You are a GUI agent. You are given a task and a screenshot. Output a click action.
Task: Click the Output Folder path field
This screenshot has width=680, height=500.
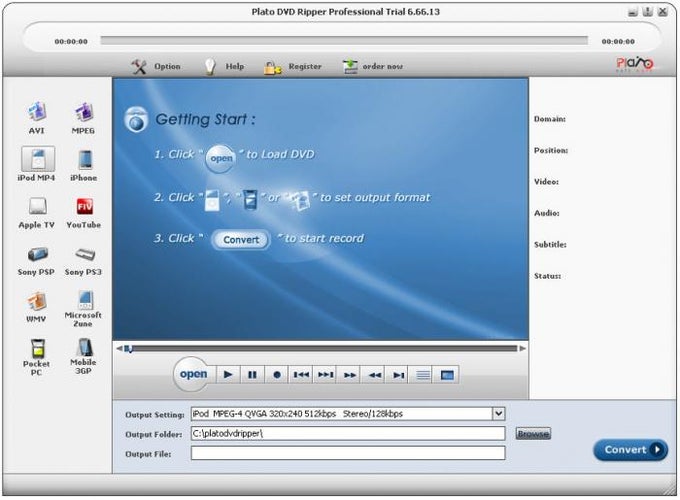(348, 433)
